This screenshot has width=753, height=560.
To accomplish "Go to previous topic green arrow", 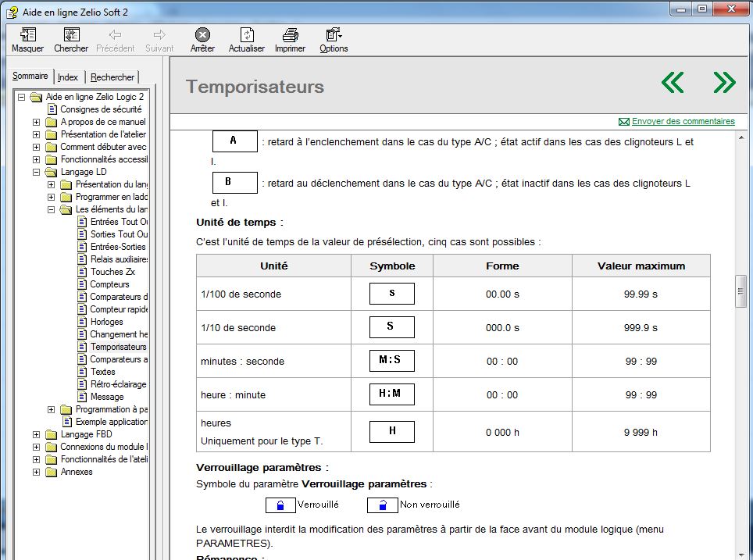I will point(673,82).
